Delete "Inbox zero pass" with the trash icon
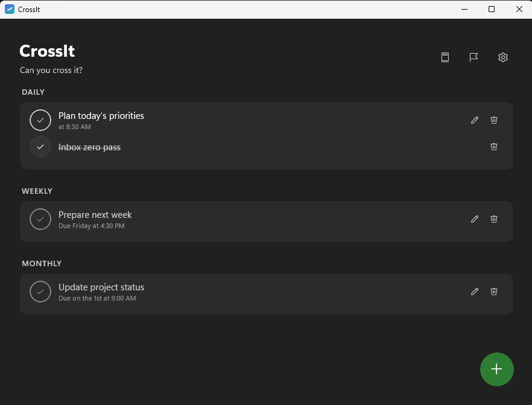This screenshot has width=532, height=405. pyautogui.click(x=493, y=147)
